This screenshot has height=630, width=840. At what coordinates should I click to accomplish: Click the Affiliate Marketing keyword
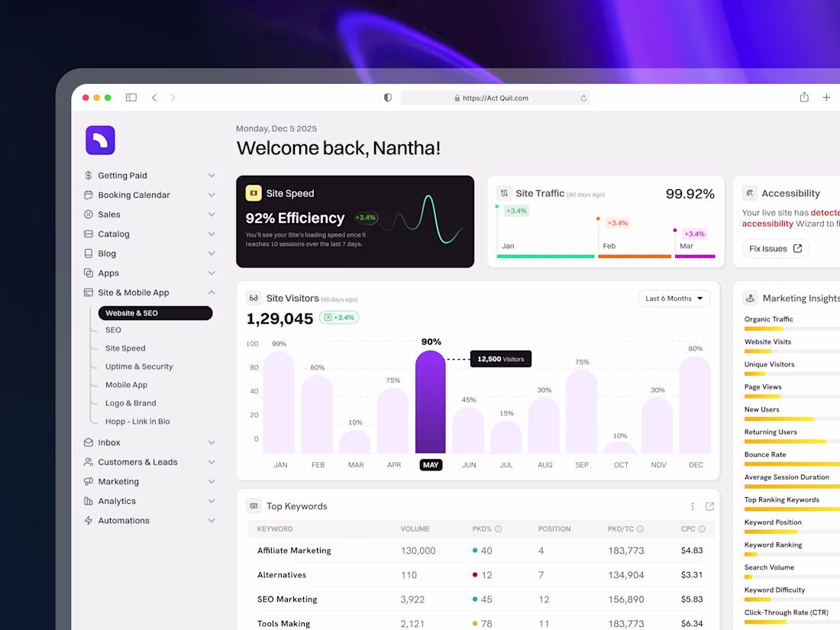(x=294, y=550)
